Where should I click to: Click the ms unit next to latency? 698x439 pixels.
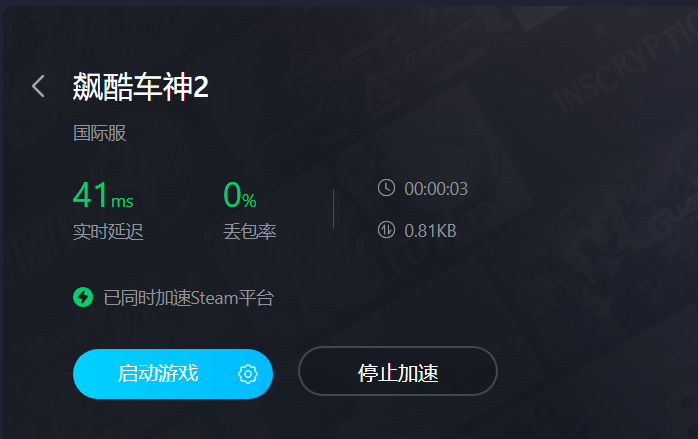[122, 201]
